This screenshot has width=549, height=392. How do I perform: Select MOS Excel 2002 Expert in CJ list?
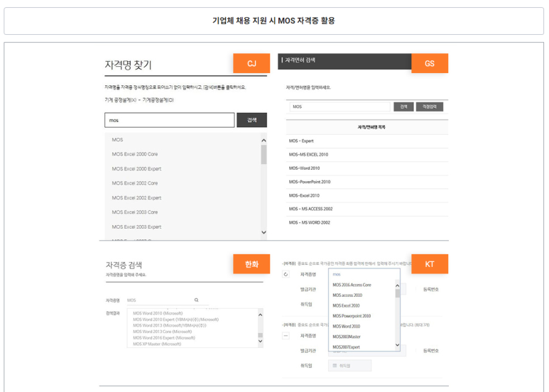click(136, 197)
